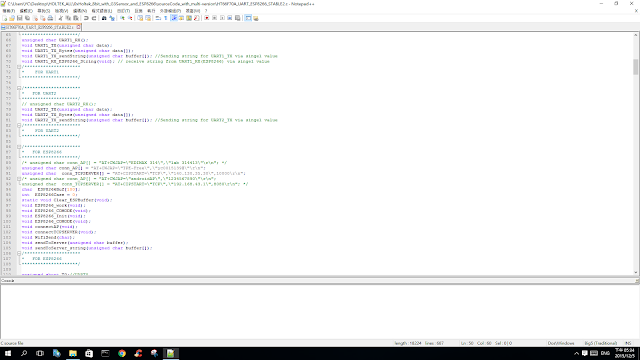
Task: Toggle synchronized horizontal scrolling icon
Action: (148, 18)
